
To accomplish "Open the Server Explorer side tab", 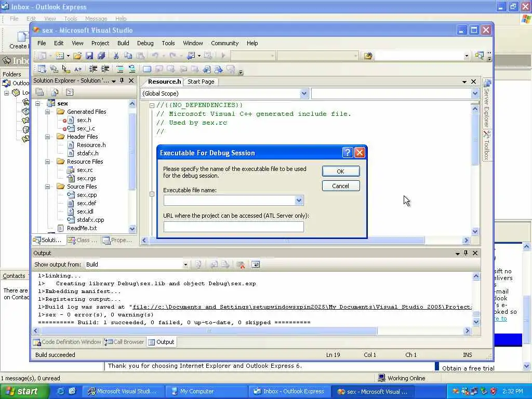I will click(x=487, y=103).
